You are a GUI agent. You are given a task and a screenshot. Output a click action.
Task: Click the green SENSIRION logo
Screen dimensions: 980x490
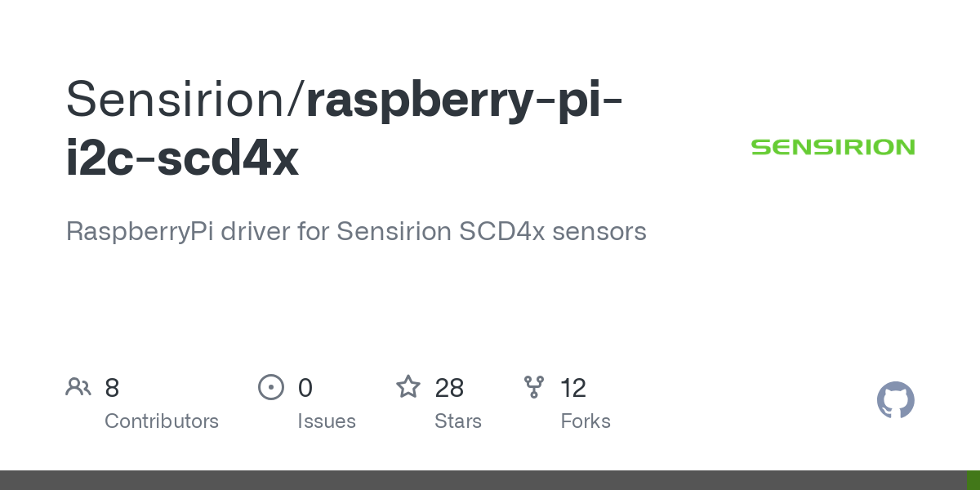coord(833,147)
